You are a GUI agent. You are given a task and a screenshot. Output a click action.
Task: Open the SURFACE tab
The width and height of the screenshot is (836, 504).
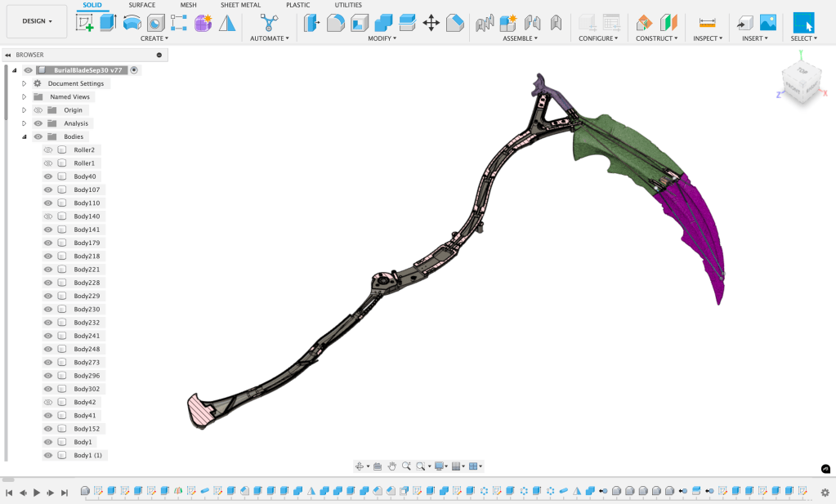(141, 5)
